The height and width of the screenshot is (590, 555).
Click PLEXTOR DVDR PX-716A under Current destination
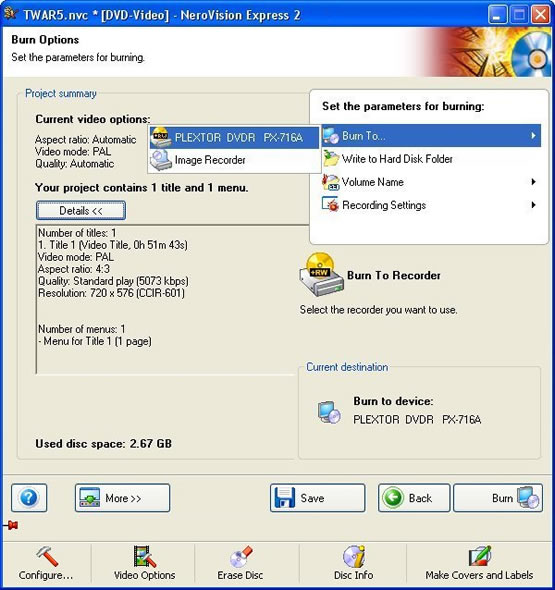[x=417, y=420]
